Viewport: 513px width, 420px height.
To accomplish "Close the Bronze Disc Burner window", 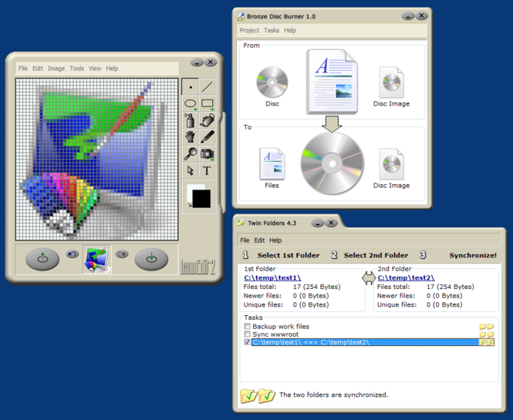I will click(421, 15).
